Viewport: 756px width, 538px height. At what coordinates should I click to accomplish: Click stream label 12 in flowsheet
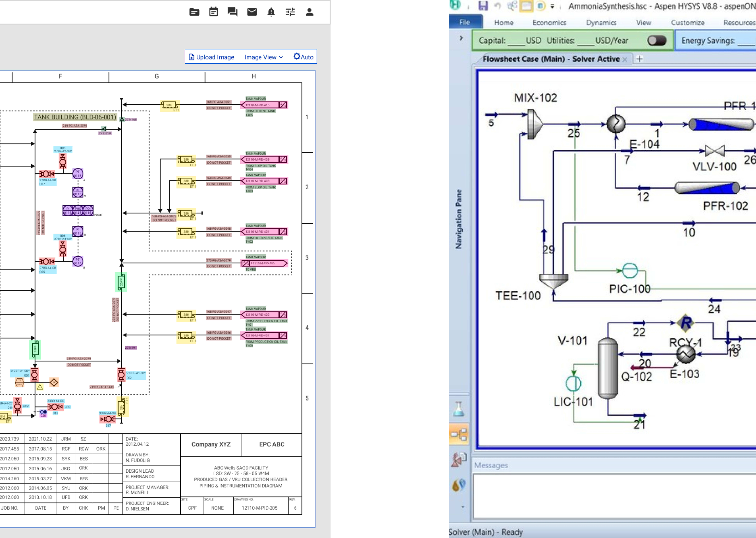point(643,197)
